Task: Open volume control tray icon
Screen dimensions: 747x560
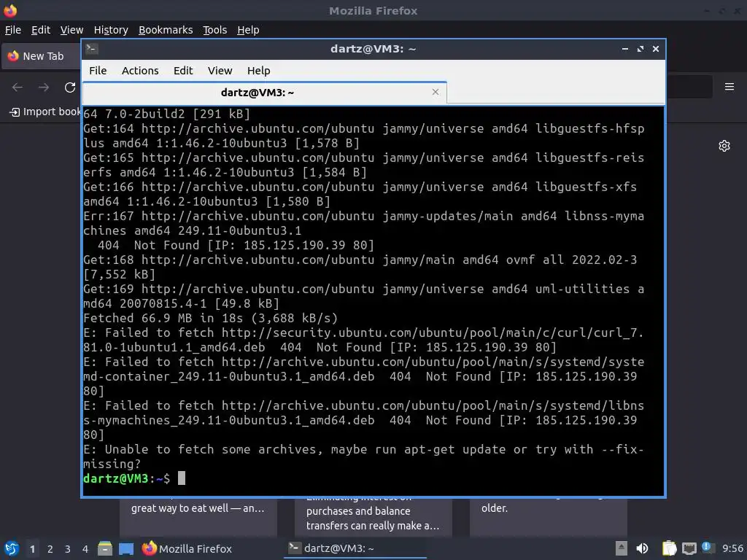Action: (x=642, y=548)
